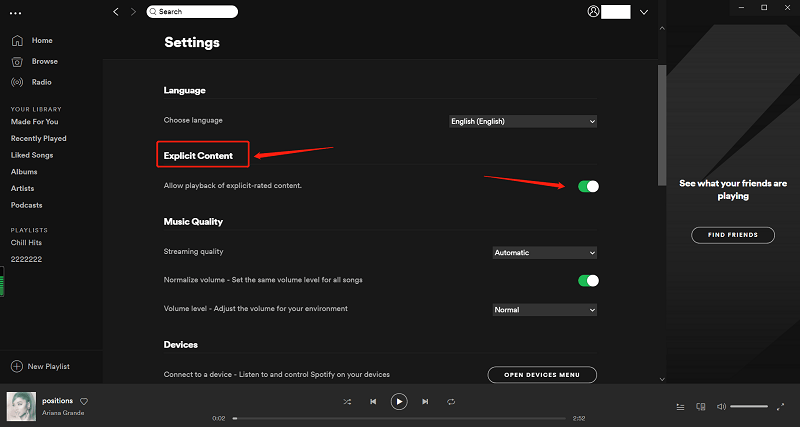Click the positions song title

coord(58,401)
